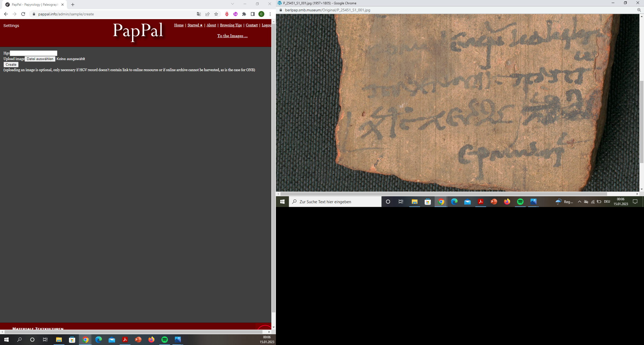Screen dimensions: 644x345
Task: Click 'Zur Suche Text hier eingeben' search box
Action: (x=335, y=202)
